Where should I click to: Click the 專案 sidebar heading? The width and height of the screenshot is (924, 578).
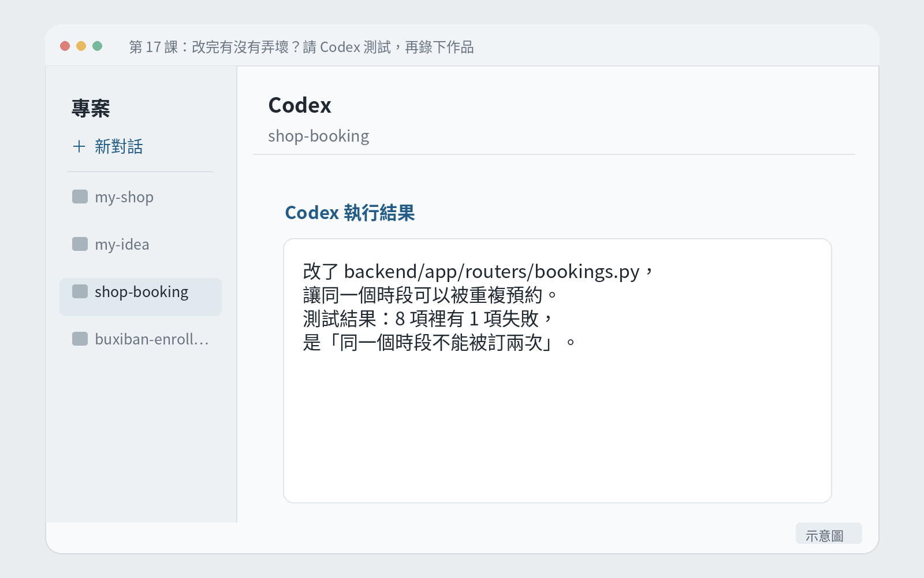[x=91, y=109]
